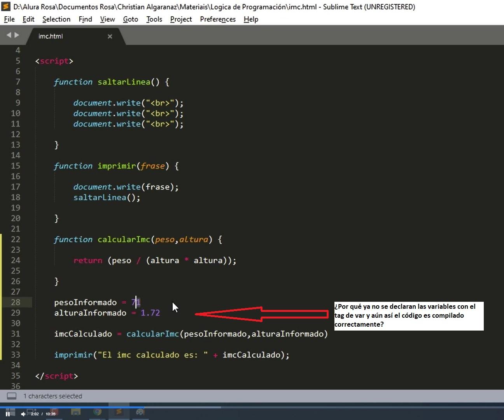
Task: Click the alturaInformado variable on line 29
Action: pos(90,313)
